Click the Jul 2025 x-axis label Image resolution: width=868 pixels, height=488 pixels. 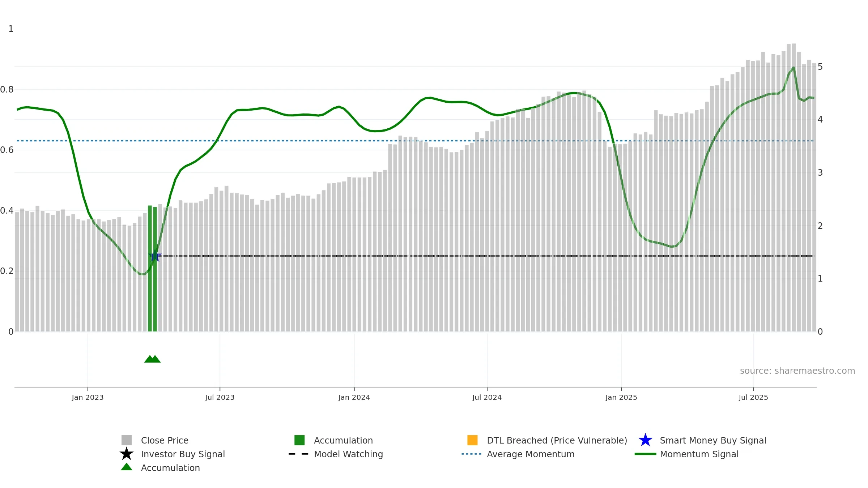pyautogui.click(x=753, y=398)
